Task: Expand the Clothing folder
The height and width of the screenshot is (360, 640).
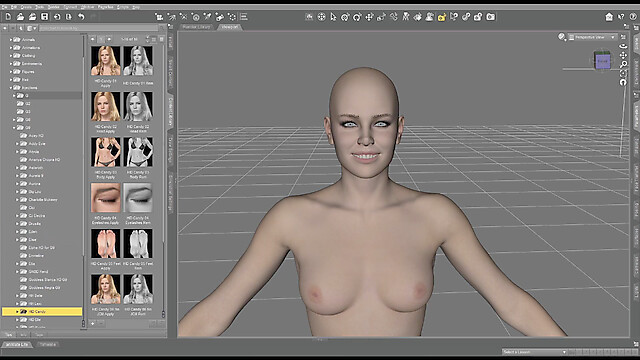Action: click(x=11, y=56)
